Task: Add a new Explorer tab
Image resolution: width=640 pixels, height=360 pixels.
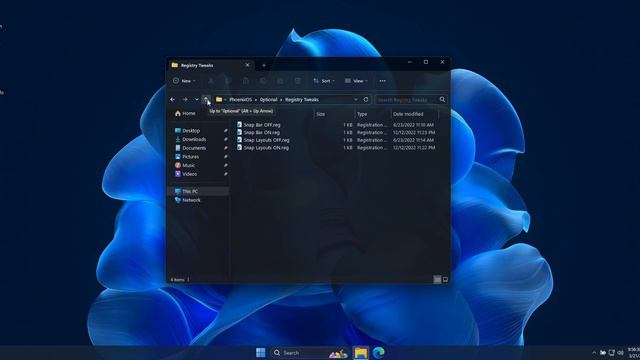Action: tap(264, 65)
